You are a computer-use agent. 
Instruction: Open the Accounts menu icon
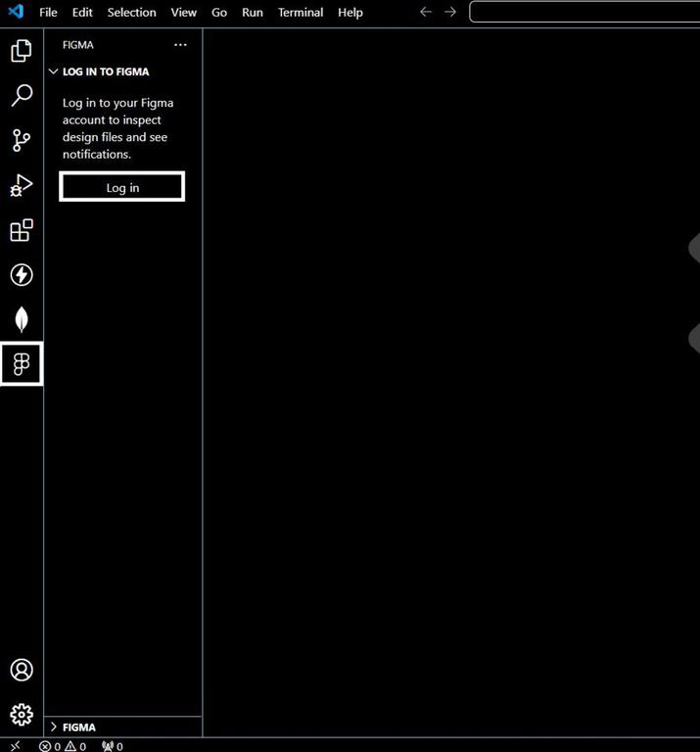tap(22, 670)
